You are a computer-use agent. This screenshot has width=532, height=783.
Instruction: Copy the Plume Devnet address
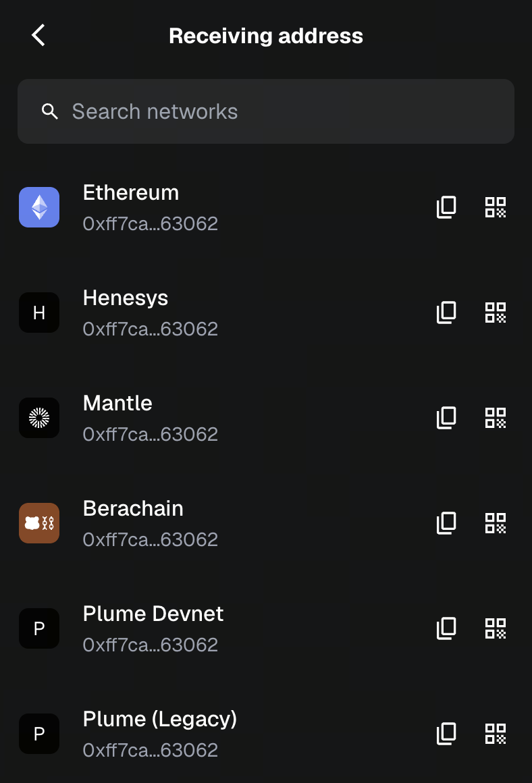(446, 628)
